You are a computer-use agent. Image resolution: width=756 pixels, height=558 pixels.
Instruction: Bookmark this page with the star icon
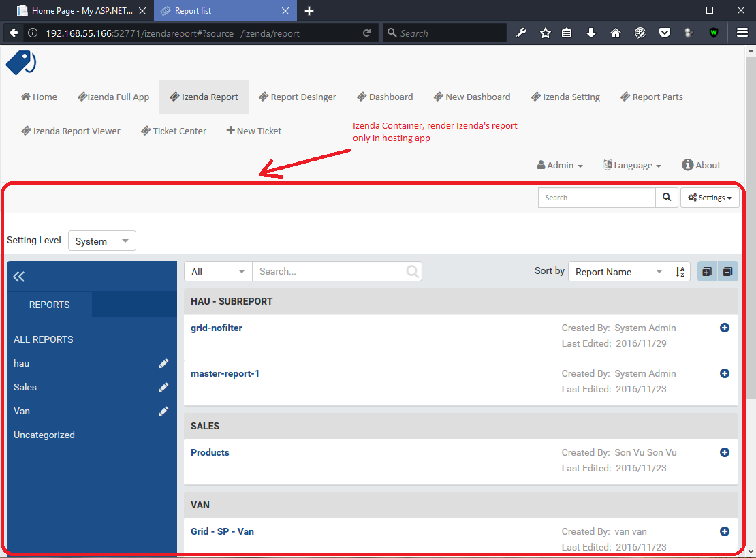tap(546, 33)
